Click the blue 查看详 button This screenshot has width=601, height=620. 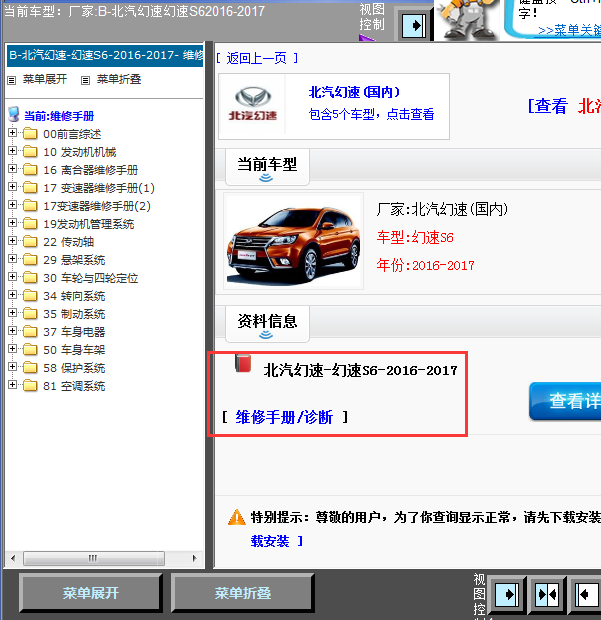point(565,401)
